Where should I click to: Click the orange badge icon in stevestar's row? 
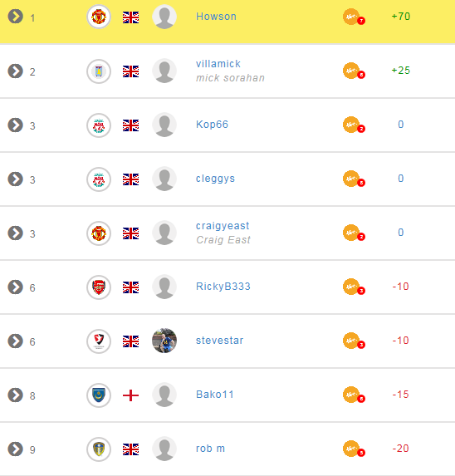tap(354, 341)
